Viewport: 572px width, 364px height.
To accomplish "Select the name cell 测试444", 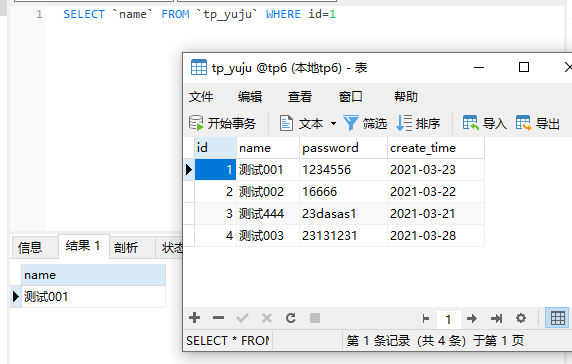I will pos(268,213).
